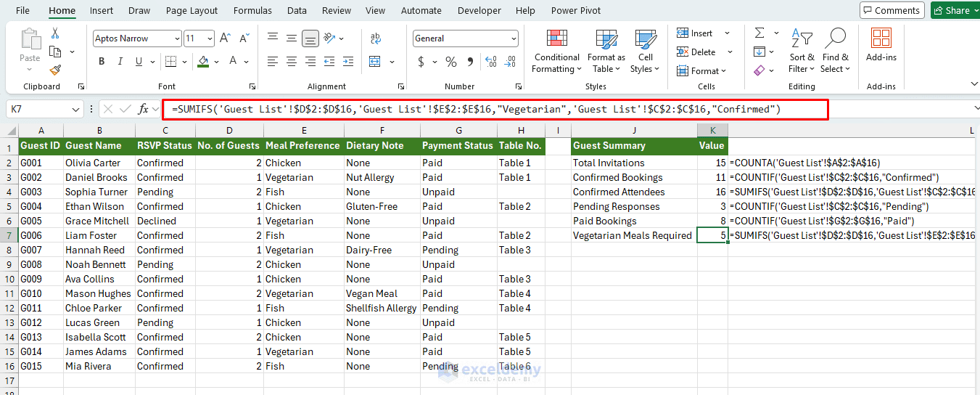Switch to the Insert tab

point(102,10)
